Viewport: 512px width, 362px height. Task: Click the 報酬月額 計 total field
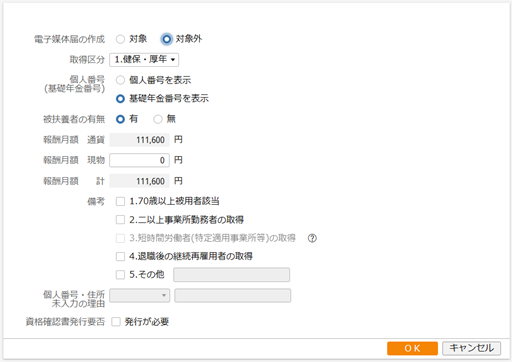pyautogui.click(x=139, y=181)
